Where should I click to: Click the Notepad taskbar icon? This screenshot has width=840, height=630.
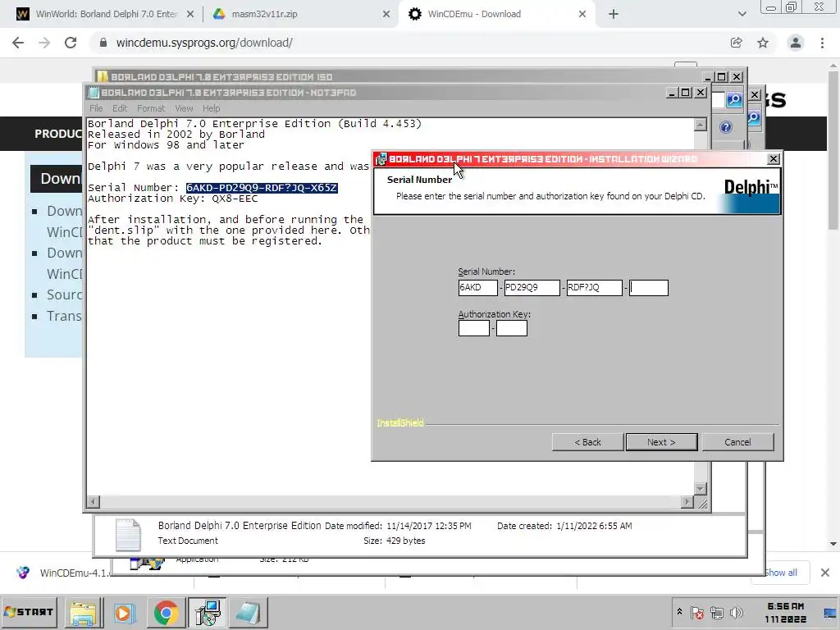(249, 612)
